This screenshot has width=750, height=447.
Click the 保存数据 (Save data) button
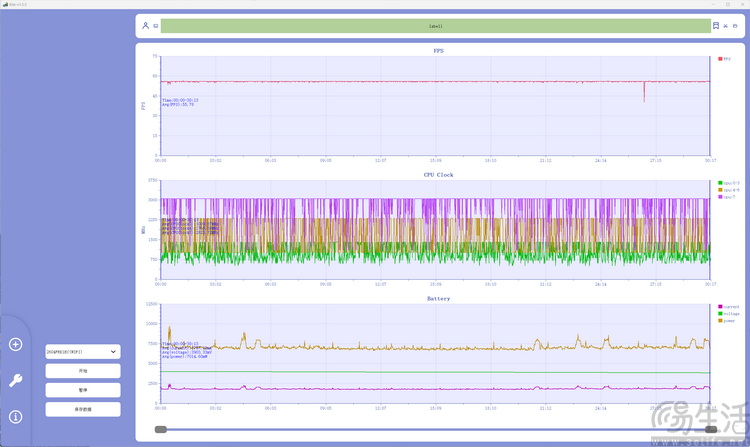(x=82, y=409)
